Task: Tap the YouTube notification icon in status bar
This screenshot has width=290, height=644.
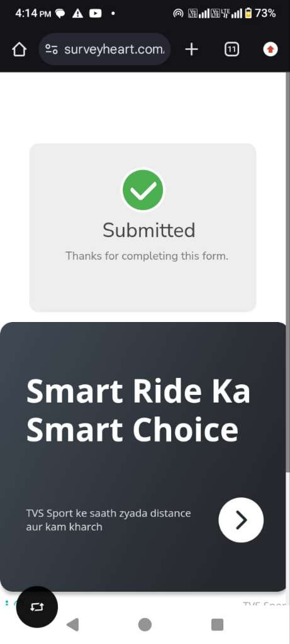Action: pyautogui.click(x=95, y=14)
